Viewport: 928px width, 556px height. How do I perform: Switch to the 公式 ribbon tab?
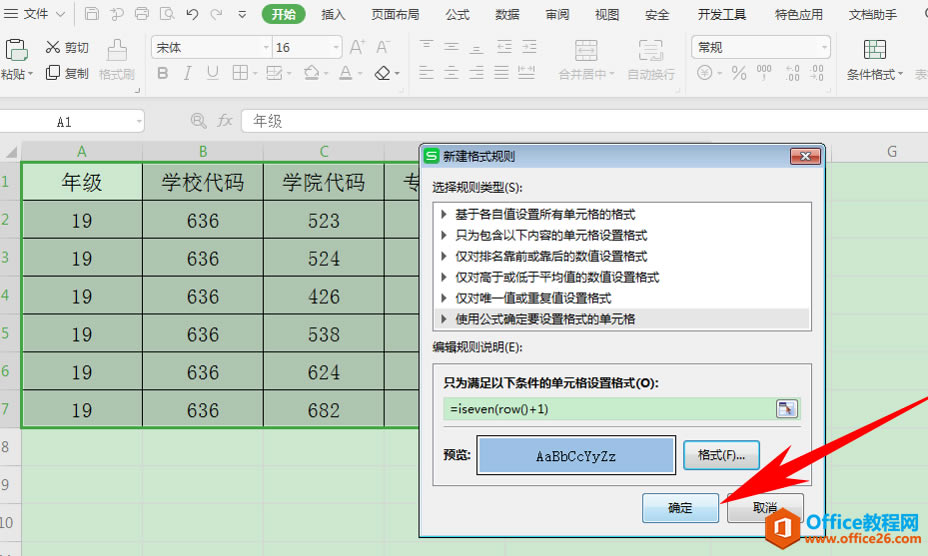[457, 14]
